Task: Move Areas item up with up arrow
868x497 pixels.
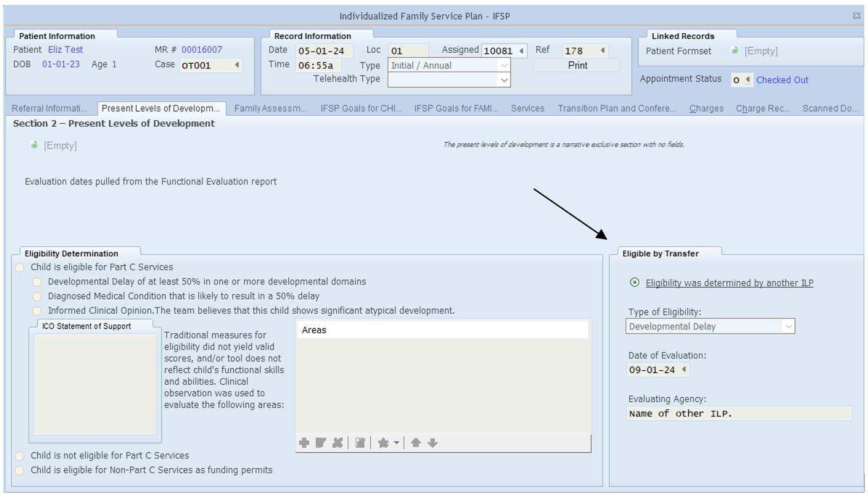Action: pyautogui.click(x=416, y=443)
